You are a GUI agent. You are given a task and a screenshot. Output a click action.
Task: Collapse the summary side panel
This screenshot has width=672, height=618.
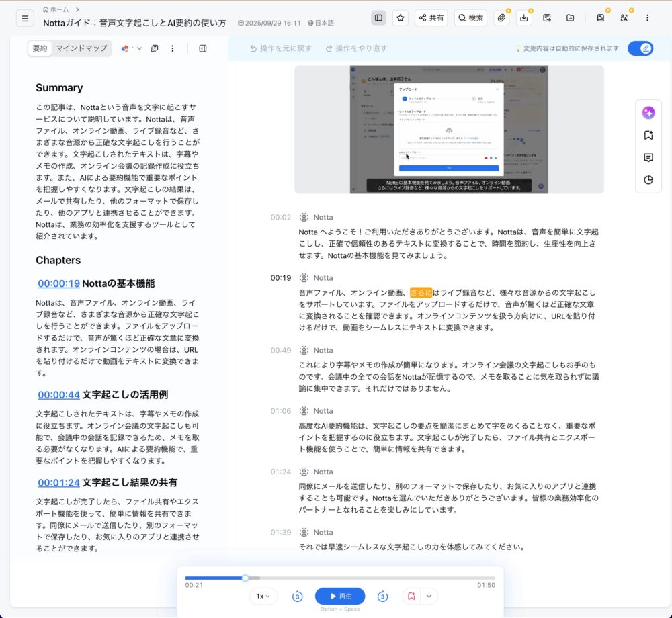coord(203,48)
